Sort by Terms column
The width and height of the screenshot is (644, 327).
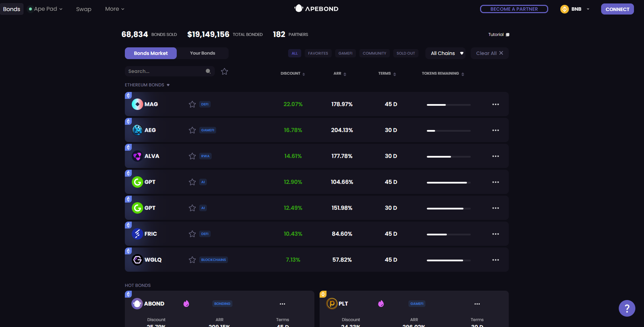click(x=387, y=73)
